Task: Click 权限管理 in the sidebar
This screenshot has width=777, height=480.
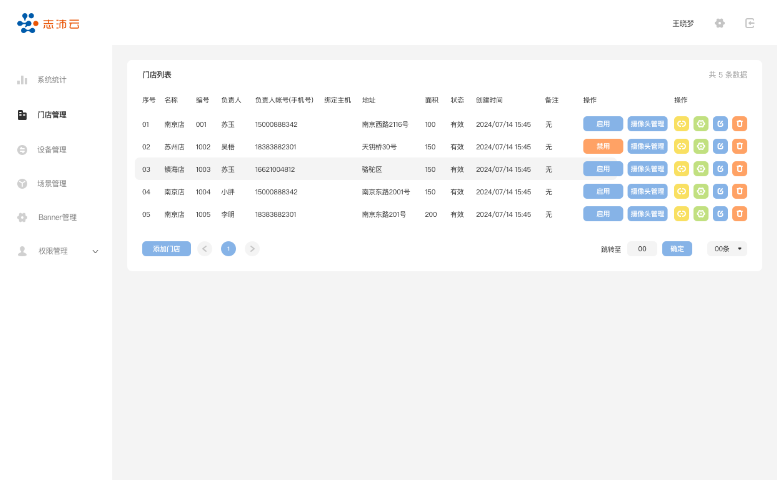Action: (x=53, y=251)
